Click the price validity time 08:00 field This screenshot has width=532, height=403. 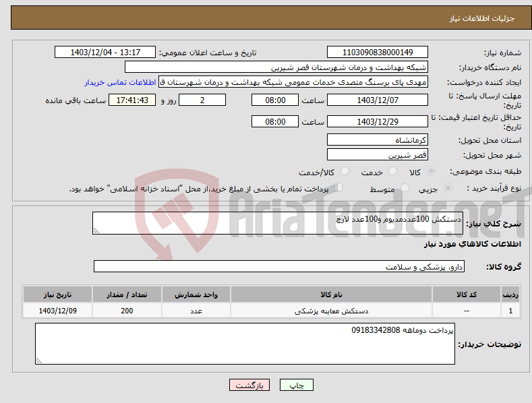[x=275, y=121]
